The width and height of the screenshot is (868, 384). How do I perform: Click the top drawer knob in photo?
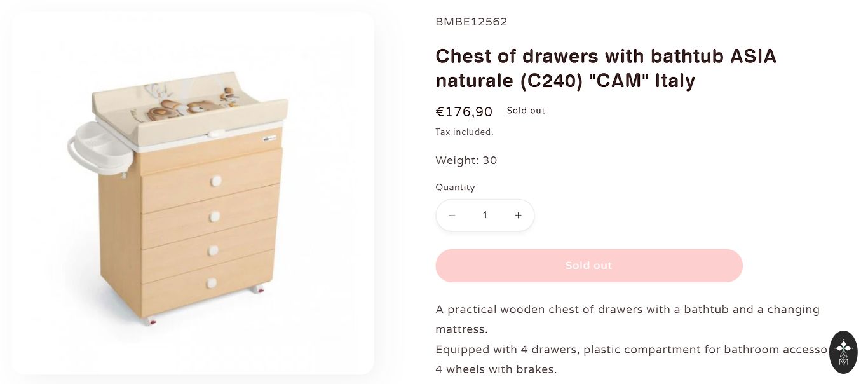215,181
